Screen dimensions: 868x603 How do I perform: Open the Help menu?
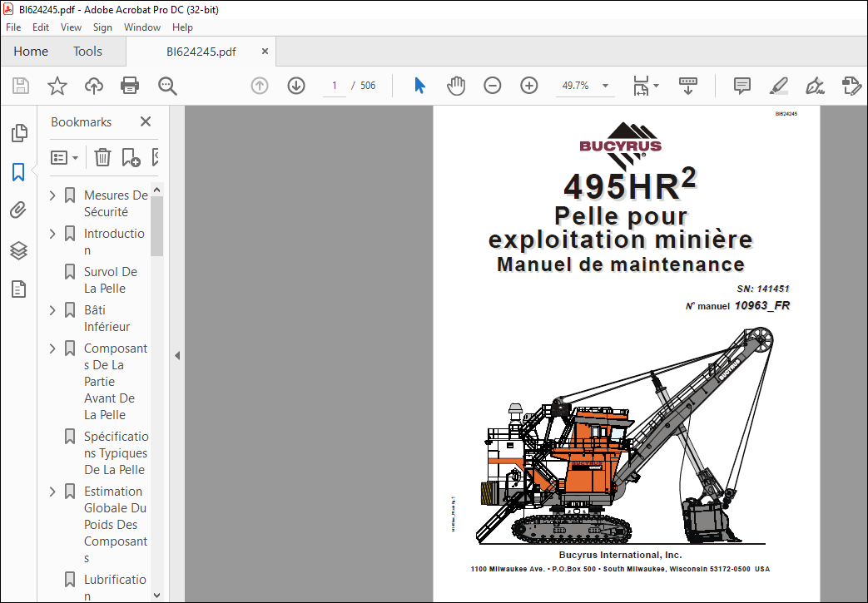coord(182,27)
